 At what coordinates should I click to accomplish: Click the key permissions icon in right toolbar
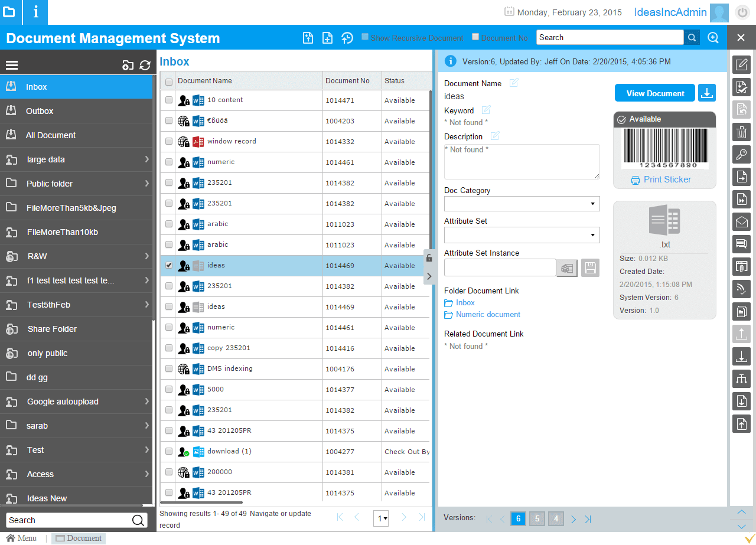pyautogui.click(x=741, y=155)
